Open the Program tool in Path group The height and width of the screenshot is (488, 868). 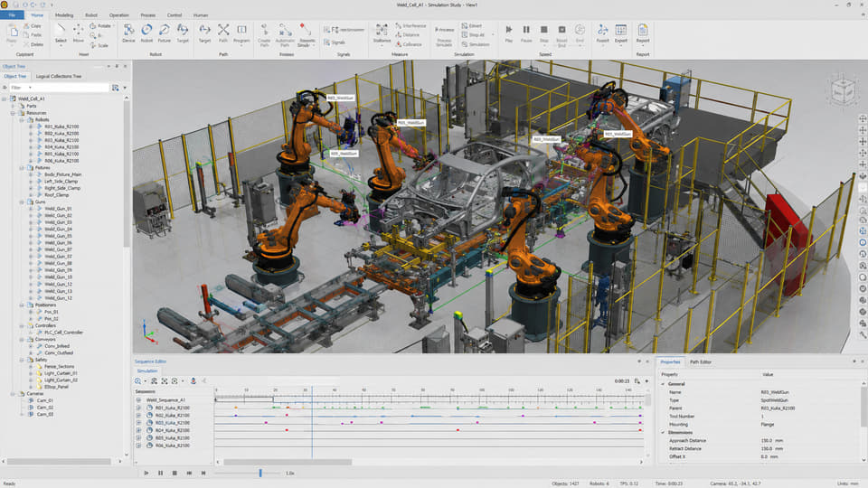(x=241, y=33)
